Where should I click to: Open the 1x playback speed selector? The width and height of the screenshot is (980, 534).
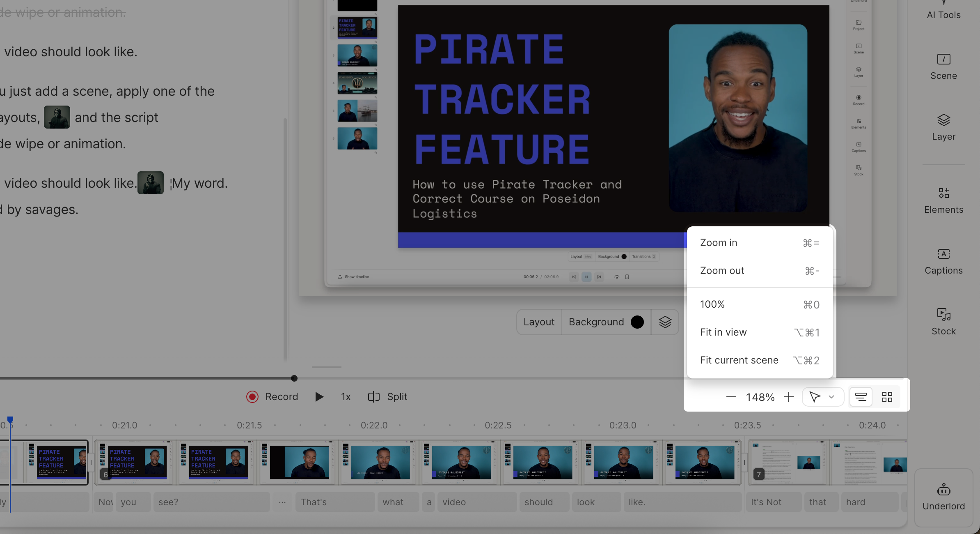pyautogui.click(x=345, y=396)
